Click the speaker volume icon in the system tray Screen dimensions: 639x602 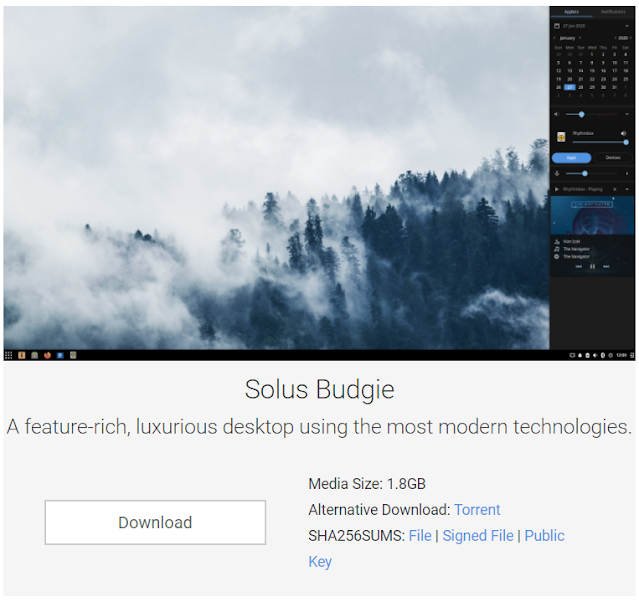(x=595, y=355)
